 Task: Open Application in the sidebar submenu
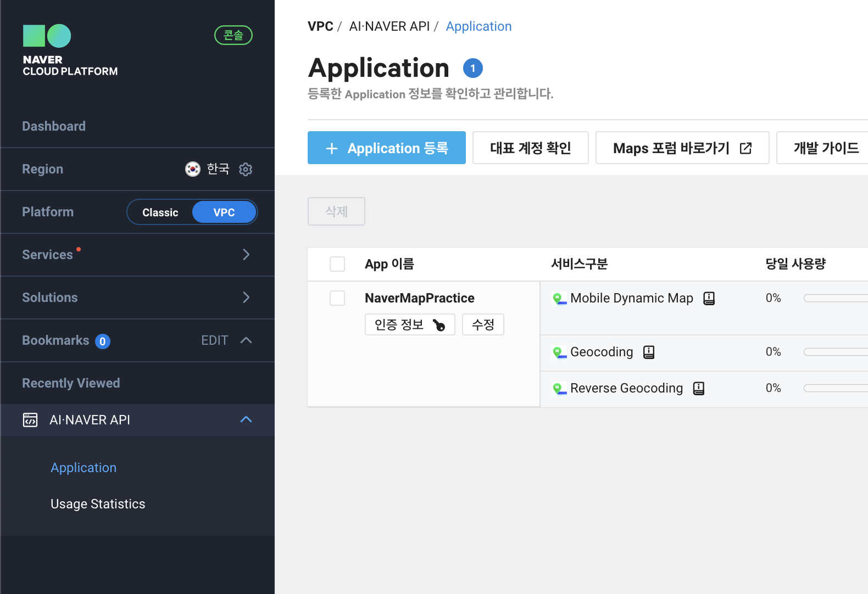pos(84,468)
